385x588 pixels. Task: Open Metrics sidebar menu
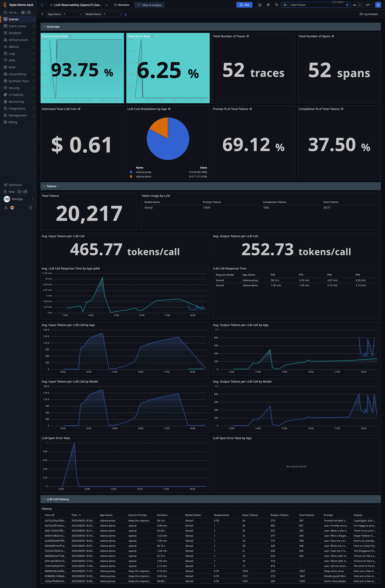(x=18, y=47)
